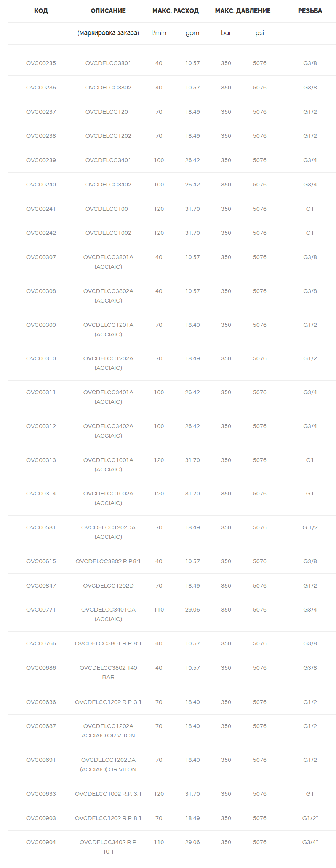
Task: Select product code OVC00771
Action: coord(41,610)
